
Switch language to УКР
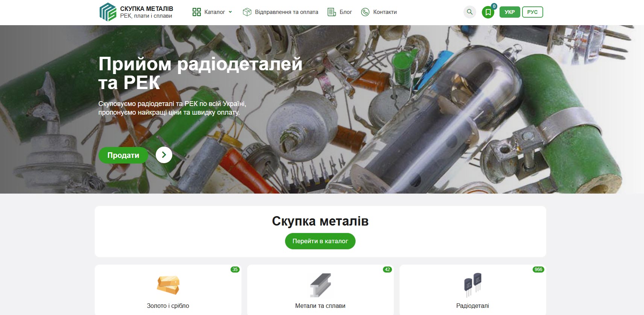pos(510,12)
